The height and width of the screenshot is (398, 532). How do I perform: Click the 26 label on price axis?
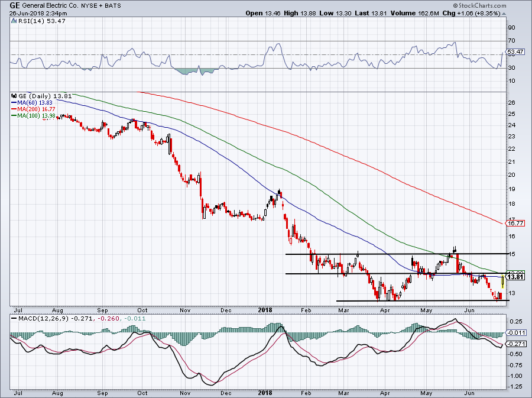[x=512, y=102]
